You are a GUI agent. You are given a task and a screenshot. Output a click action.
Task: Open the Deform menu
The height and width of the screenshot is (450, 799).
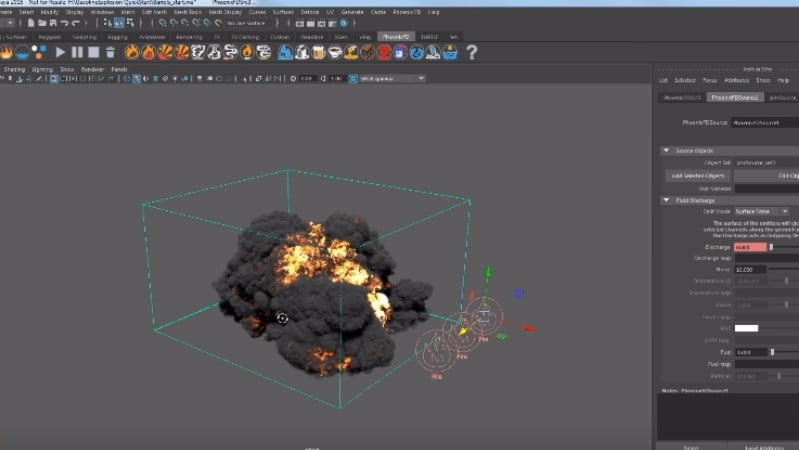(310, 12)
